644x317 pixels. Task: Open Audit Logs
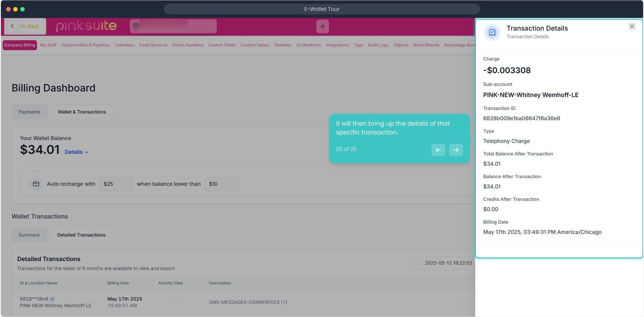tap(378, 45)
